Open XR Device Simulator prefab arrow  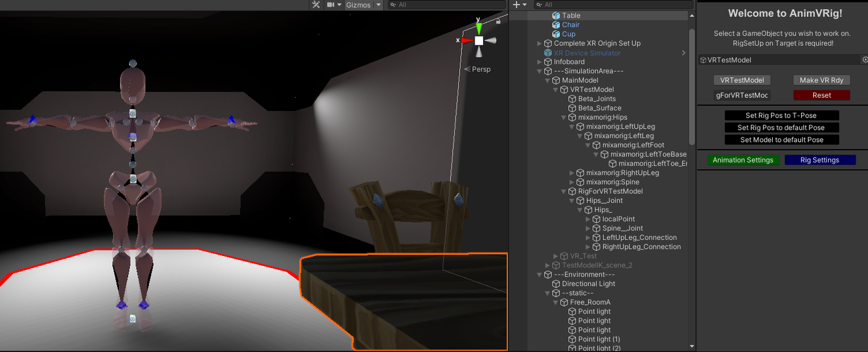pyautogui.click(x=683, y=53)
